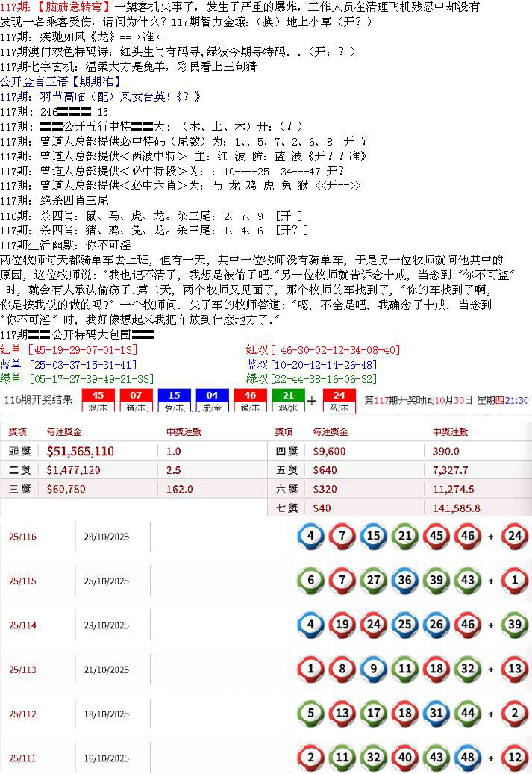Click the 頭獎 prize amount $51,565,110
Screen dimensions: 532x774
(80, 451)
